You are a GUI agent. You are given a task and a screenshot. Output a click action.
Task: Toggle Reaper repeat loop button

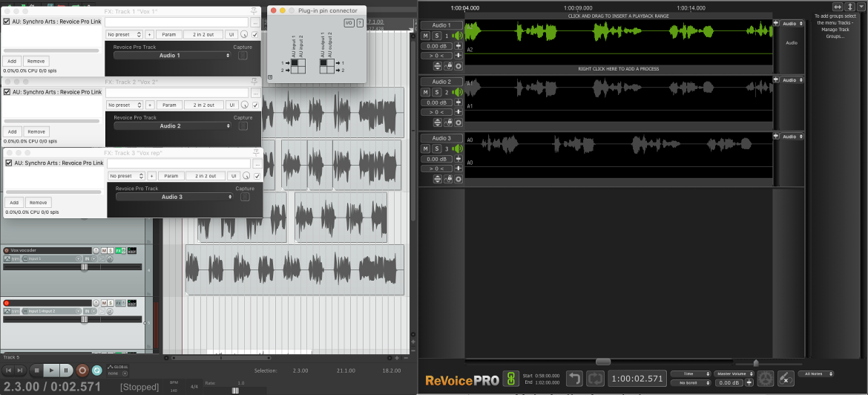click(x=97, y=370)
